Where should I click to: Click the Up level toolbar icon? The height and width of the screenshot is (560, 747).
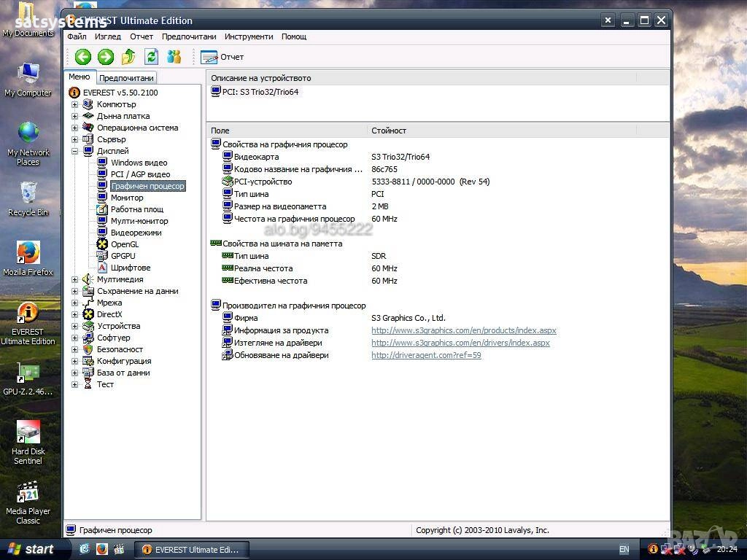[x=128, y=57]
